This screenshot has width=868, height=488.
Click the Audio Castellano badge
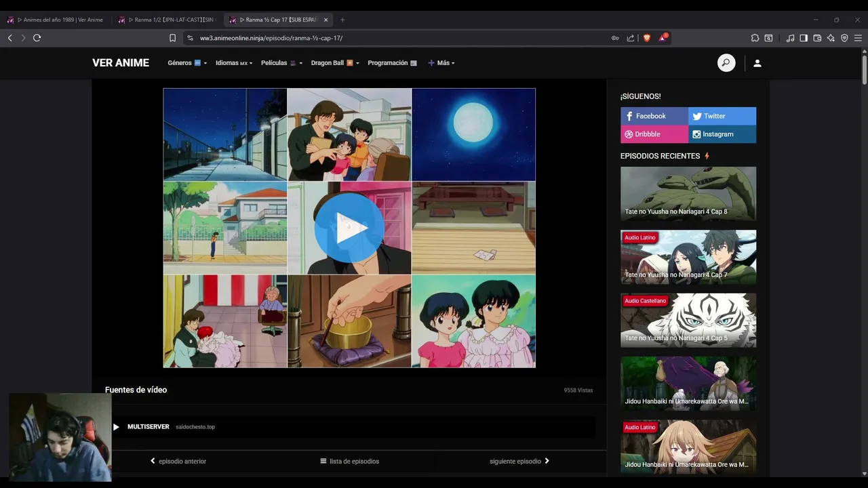point(645,301)
